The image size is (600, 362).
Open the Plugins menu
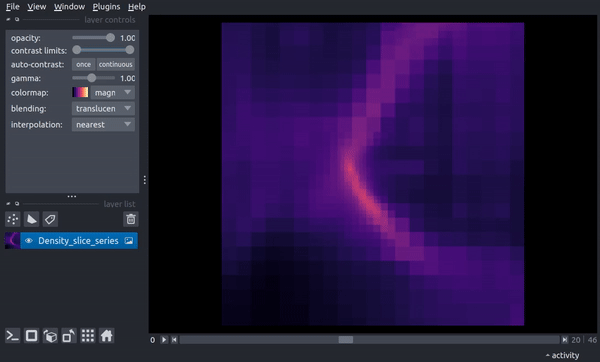click(106, 7)
